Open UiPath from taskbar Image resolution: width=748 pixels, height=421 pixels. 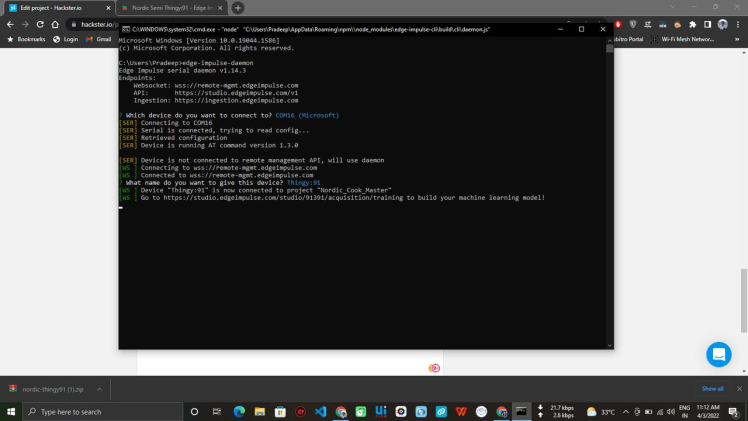pyautogui.click(x=381, y=411)
